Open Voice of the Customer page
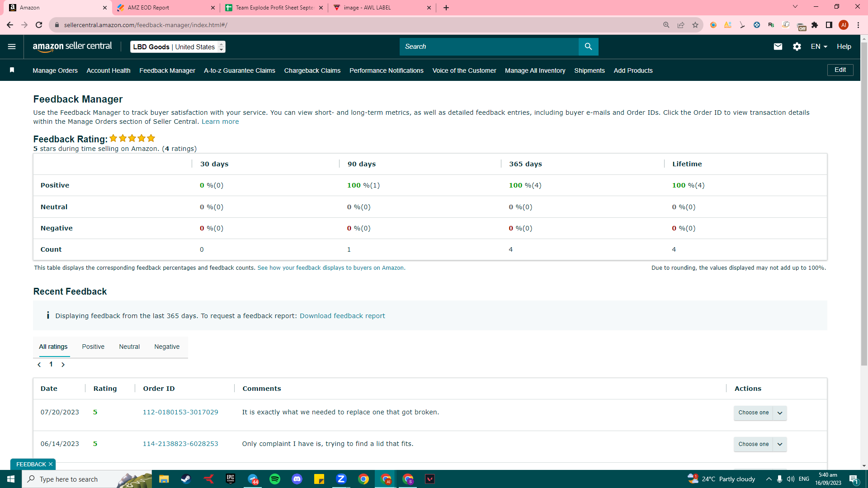Screen dimensions: 868x488 [x=464, y=70]
